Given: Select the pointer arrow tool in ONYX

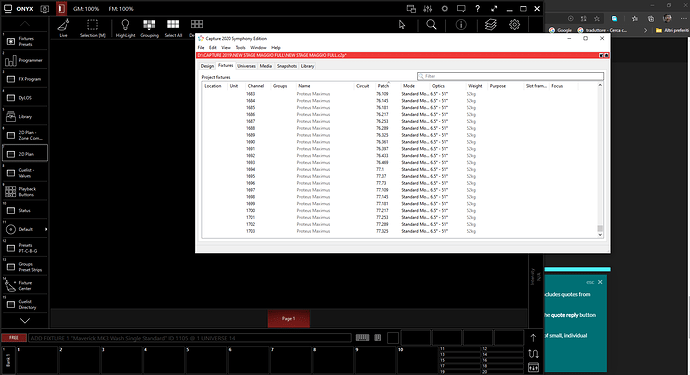Looking at the screenshot, I should click(402, 25).
